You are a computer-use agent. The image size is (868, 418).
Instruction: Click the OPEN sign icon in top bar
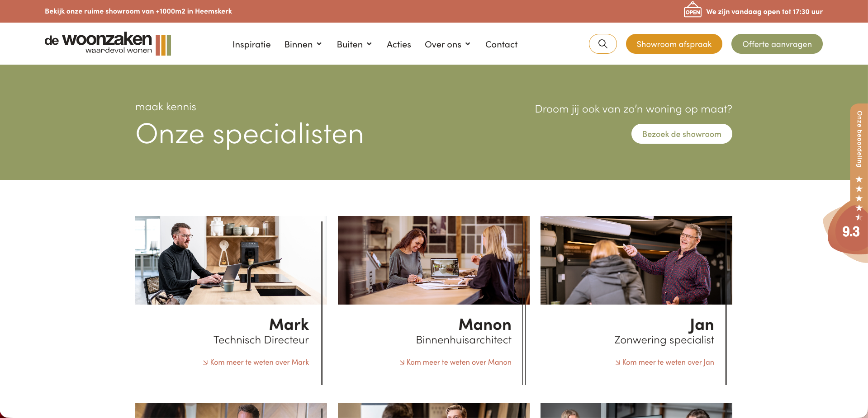[x=692, y=9]
